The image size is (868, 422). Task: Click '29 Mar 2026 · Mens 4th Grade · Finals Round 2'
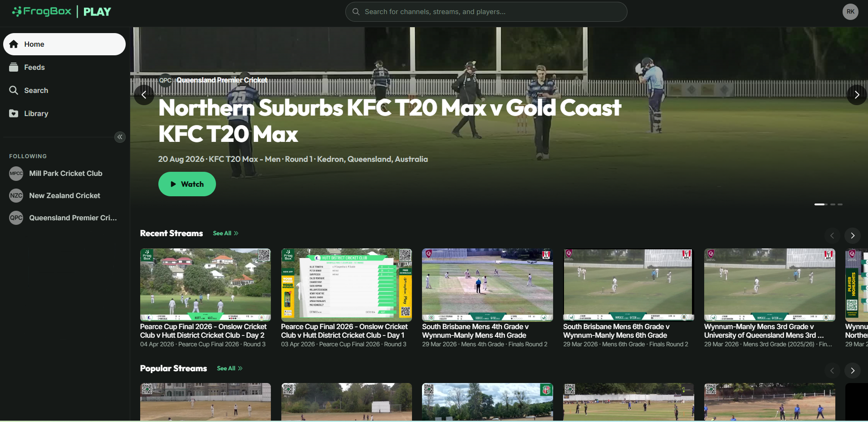485,344
